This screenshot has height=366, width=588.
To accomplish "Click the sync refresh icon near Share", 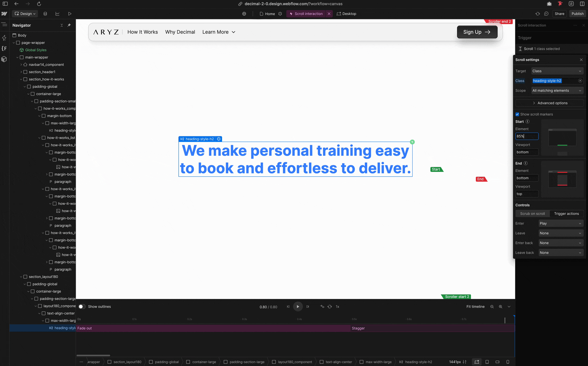I will tap(537, 14).
